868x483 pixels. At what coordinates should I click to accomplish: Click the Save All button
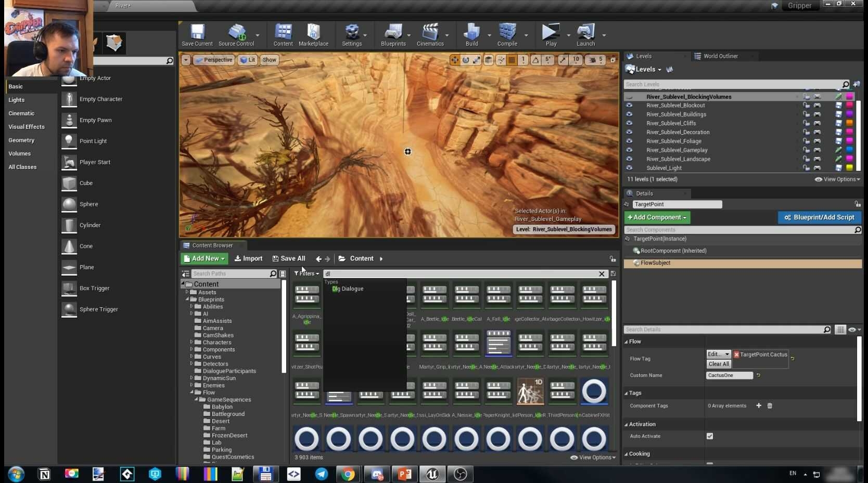(289, 258)
